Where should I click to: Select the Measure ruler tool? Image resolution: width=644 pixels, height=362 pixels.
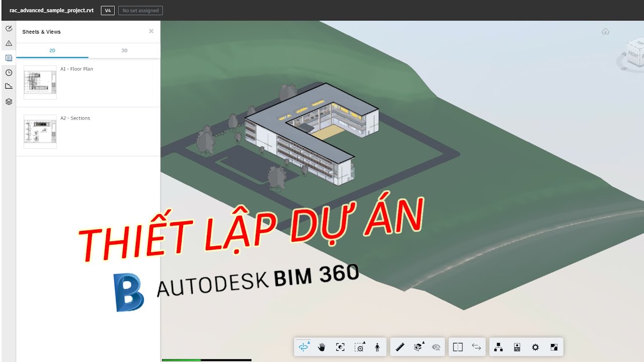(400, 347)
